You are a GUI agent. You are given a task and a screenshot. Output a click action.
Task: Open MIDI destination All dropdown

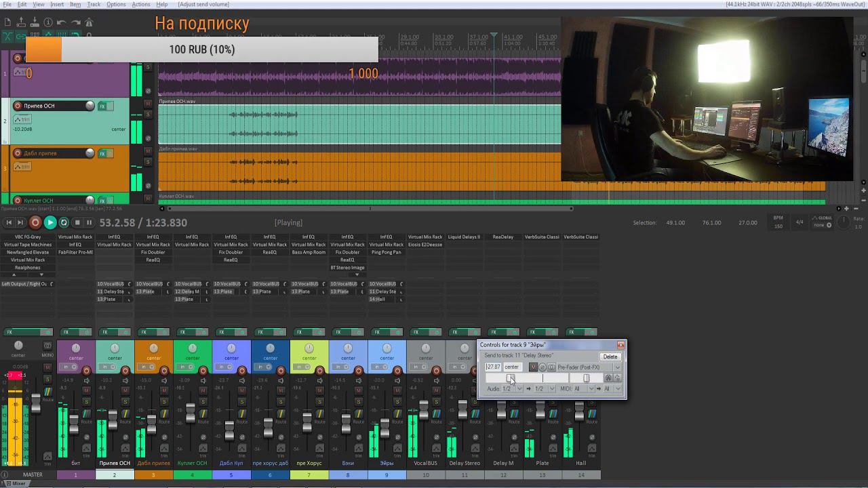[x=612, y=389]
